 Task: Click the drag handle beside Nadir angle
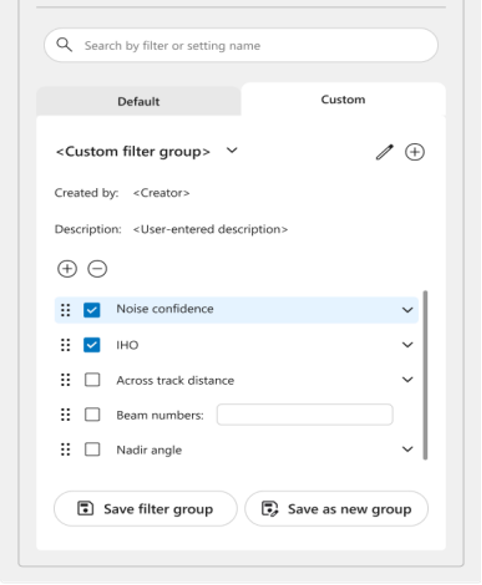pos(66,449)
